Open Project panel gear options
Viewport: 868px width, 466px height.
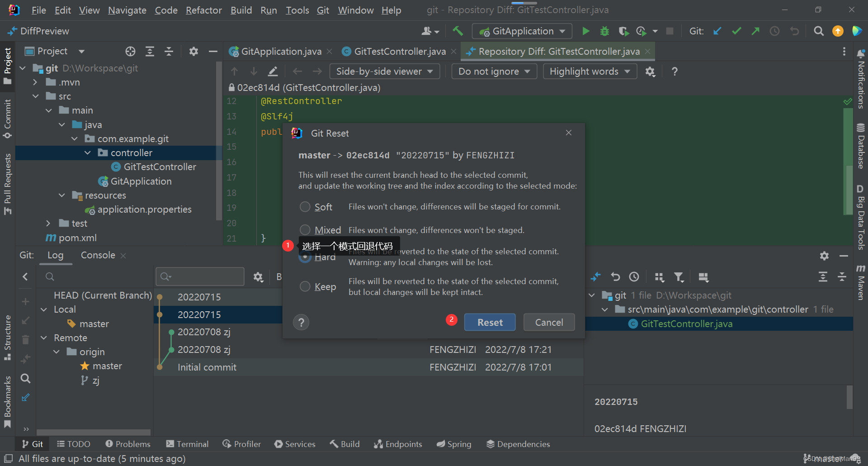tap(193, 51)
